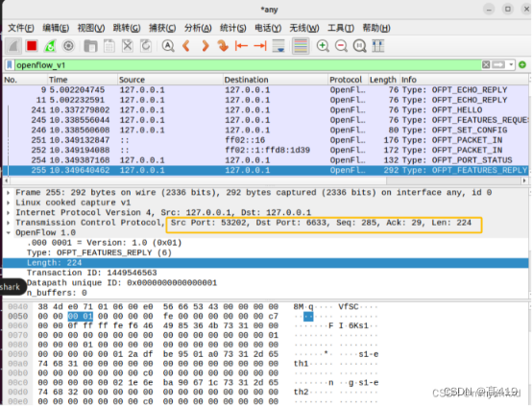Viewport: 532px width, 406px height.
Task: Select packet 251 to ff02::16
Action: (265, 140)
